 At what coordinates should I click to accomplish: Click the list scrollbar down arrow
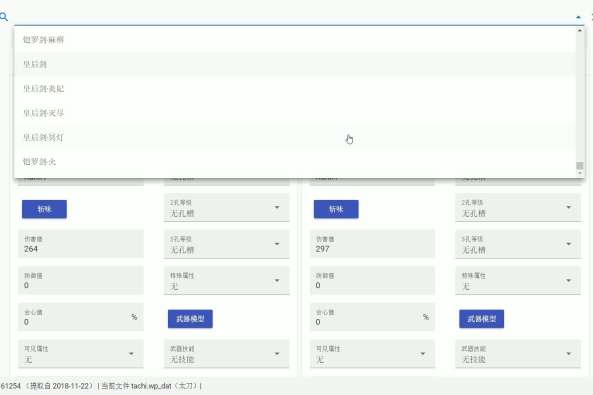coord(579,173)
